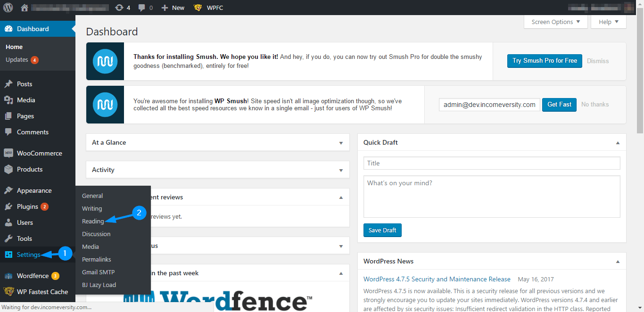Toggle the widget arrow above past week panel
Viewport: 644px width, 312px height.
341,246
